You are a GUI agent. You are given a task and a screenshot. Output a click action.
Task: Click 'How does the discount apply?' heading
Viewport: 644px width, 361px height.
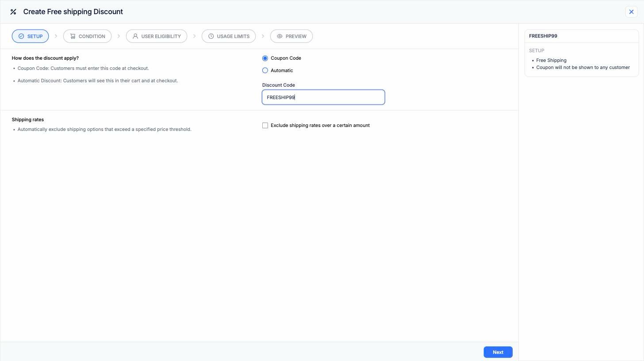(x=45, y=58)
